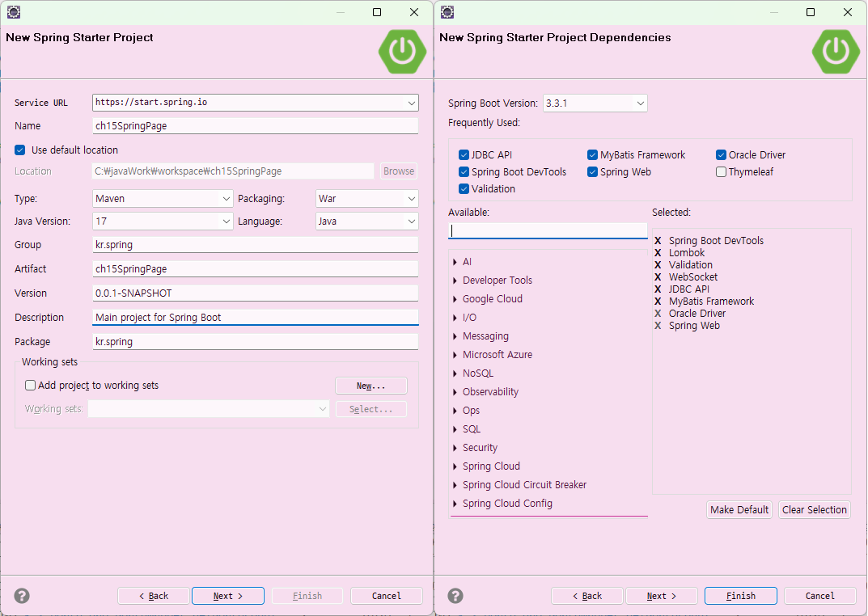Uncheck Oracle Driver checkbox
Image resolution: width=868 pixels, height=616 pixels.
point(721,155)
